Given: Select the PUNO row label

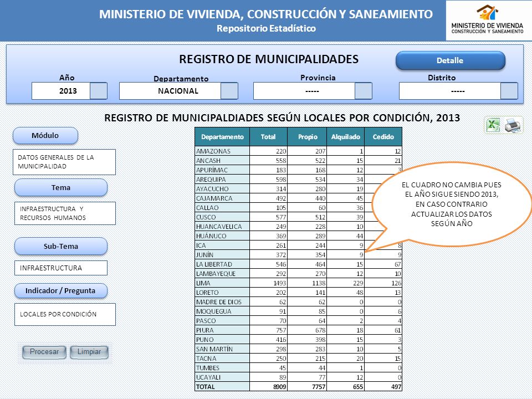Looking at the screenshot, I should point(222,340).
